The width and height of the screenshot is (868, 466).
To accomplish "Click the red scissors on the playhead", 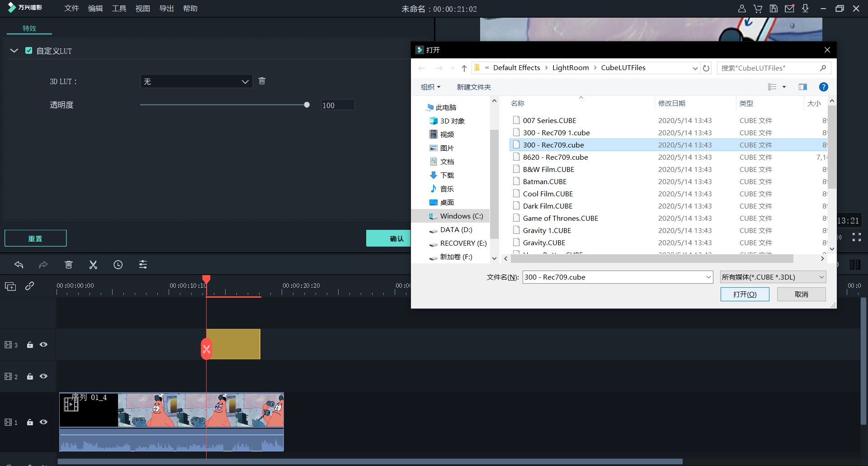I will tap(207, 349).
